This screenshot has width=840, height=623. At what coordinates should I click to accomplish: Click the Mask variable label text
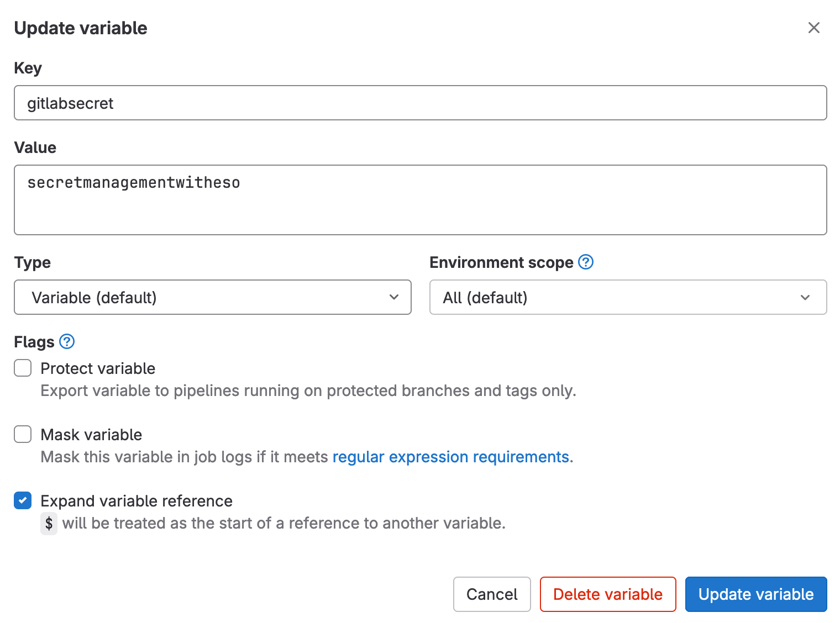click(x=91, y=435)
